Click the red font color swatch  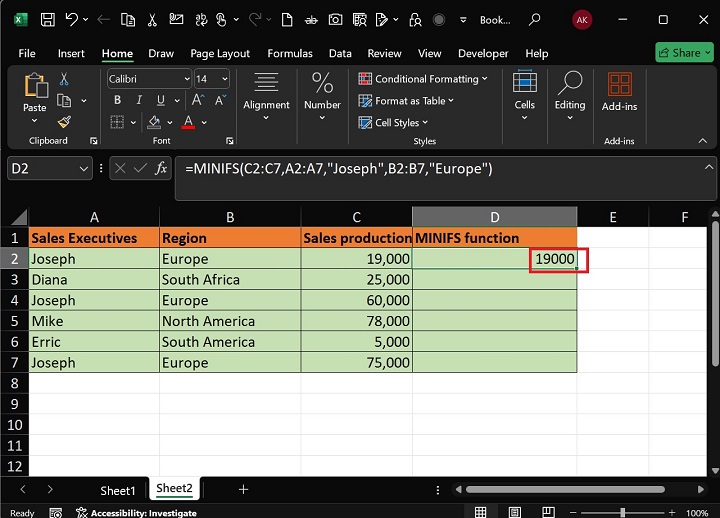(x=188, y=123)
